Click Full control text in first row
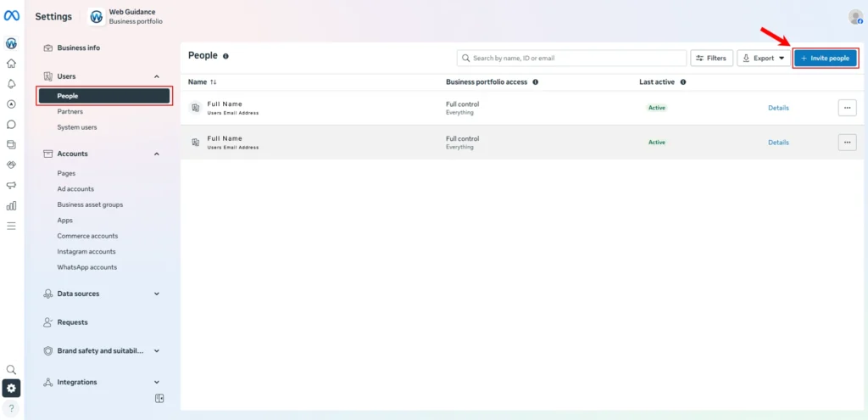 462,104
